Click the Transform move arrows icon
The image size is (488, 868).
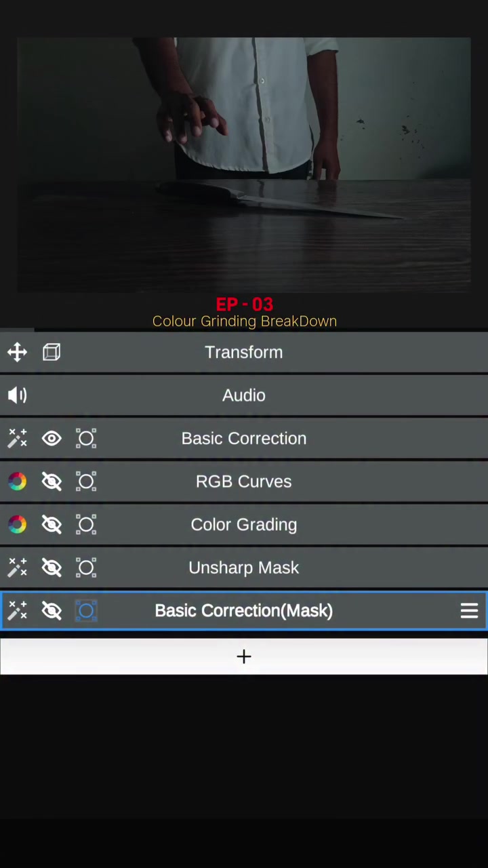pos(17,352)
